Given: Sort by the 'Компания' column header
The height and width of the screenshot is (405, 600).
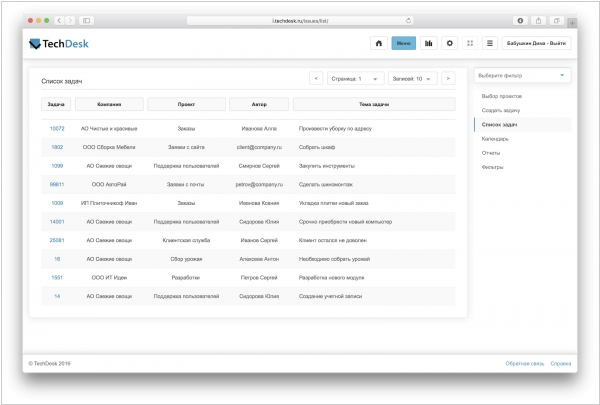Looking at the screenshot, I should (110, 104).
